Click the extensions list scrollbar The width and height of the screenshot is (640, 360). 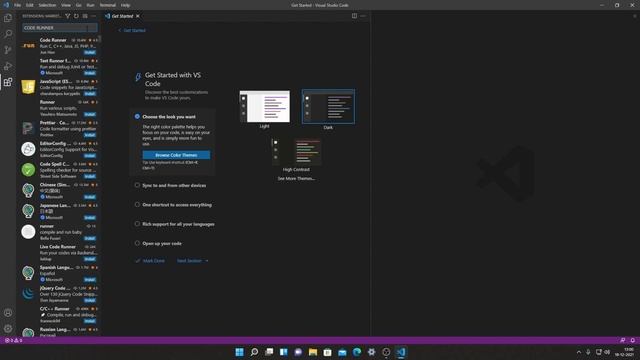pyautogui.click(x=100, y=40)
